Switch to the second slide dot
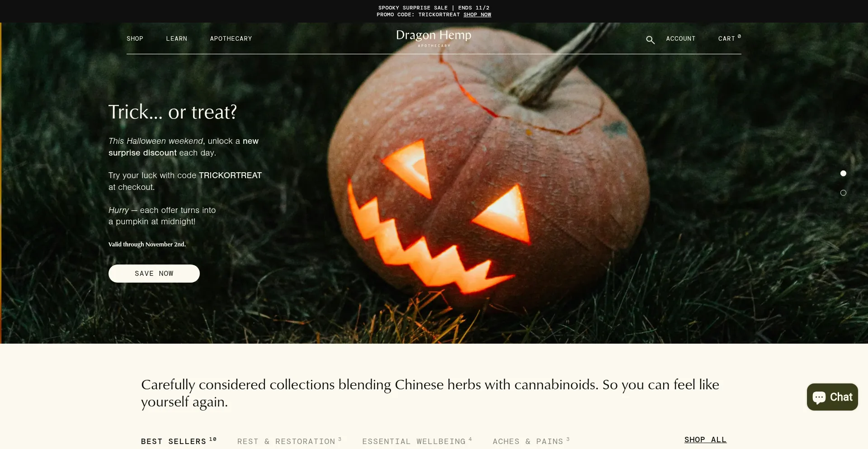 click(x=843, y=193)
